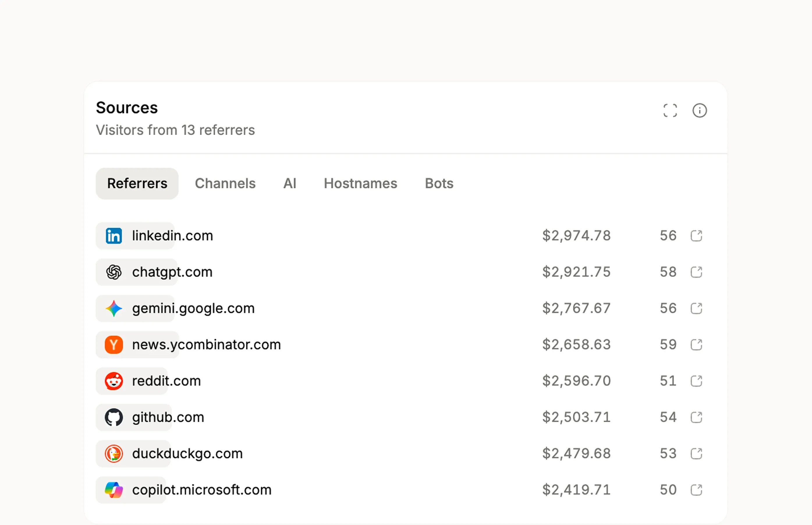Click the ChatGPT logo icon

[114, 272]
